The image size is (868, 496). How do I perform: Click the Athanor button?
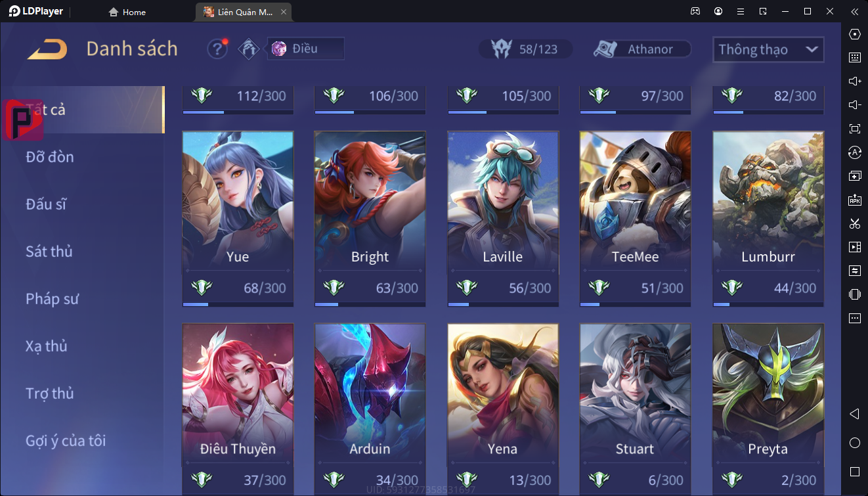641,49
